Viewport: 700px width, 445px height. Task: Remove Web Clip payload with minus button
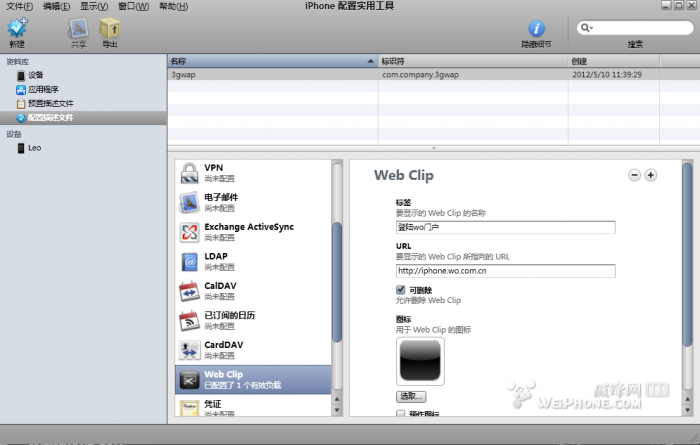tap(634, 175)
